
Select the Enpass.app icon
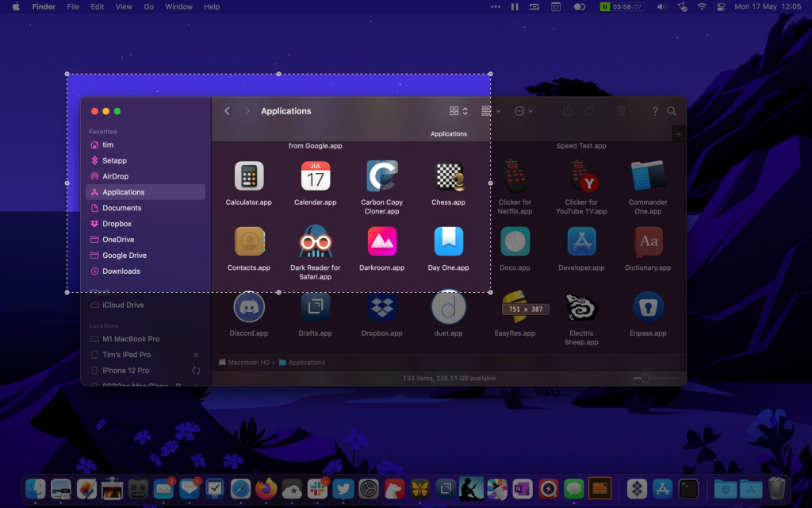point(648,307)
